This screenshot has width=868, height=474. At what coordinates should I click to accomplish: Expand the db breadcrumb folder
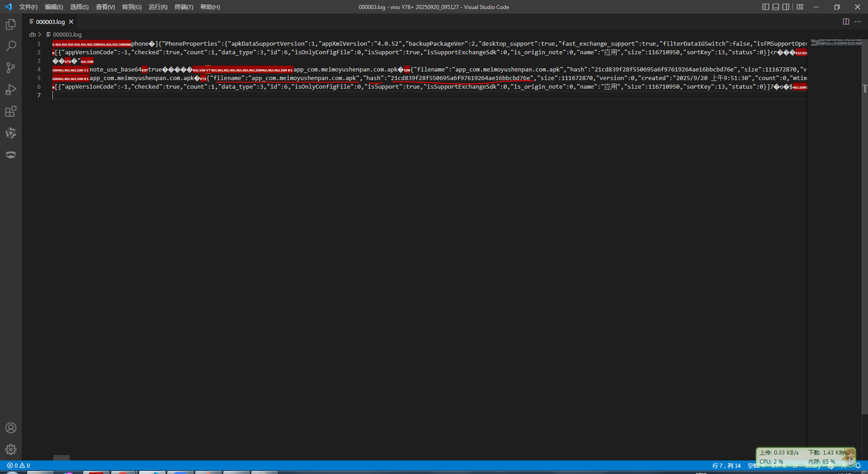coord(32,34)
